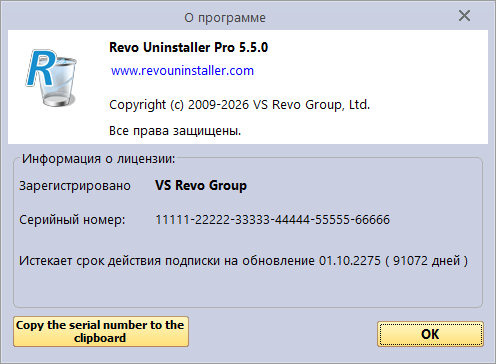
Task: Click the Информация о лицензии group heading
Action: (x=98, y=159)
